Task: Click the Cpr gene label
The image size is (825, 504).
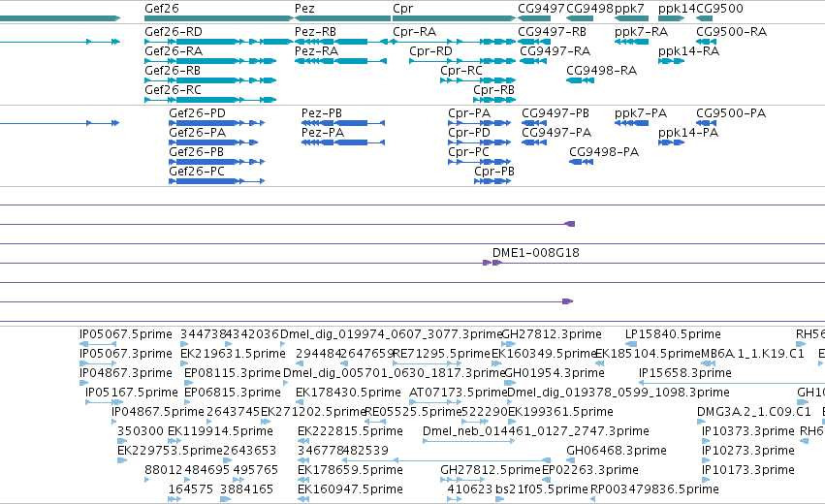Action: click(403, 9)
